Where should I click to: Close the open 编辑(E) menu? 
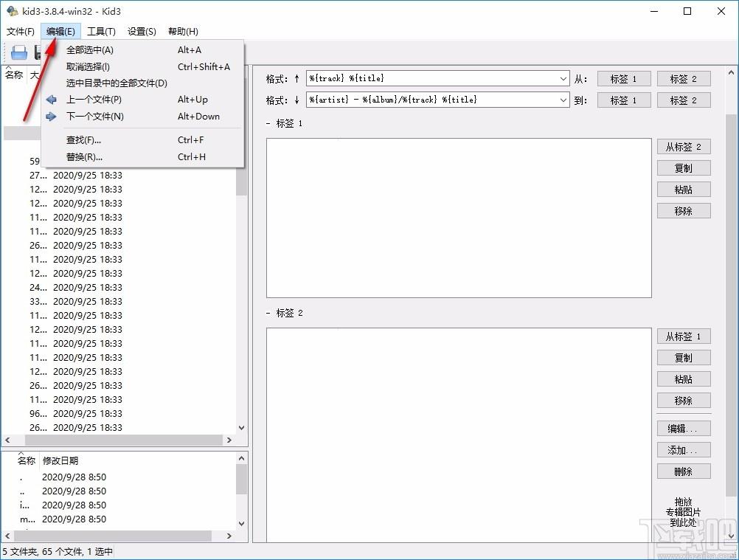(60, 32)
